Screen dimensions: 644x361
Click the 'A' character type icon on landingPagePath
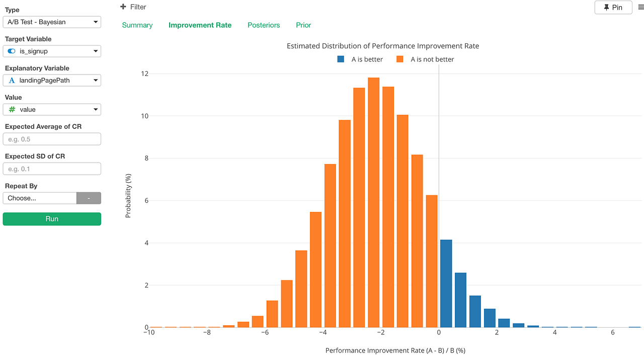(x=11, y=80)
